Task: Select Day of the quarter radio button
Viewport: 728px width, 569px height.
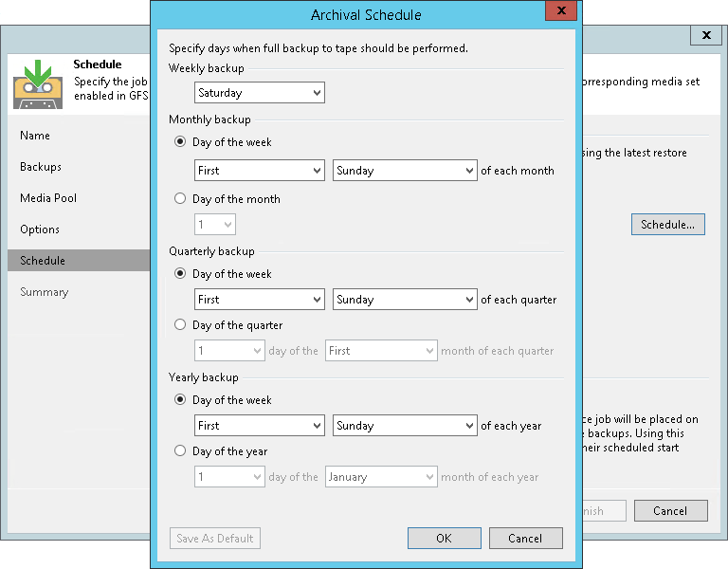Action: pos(180,324)
